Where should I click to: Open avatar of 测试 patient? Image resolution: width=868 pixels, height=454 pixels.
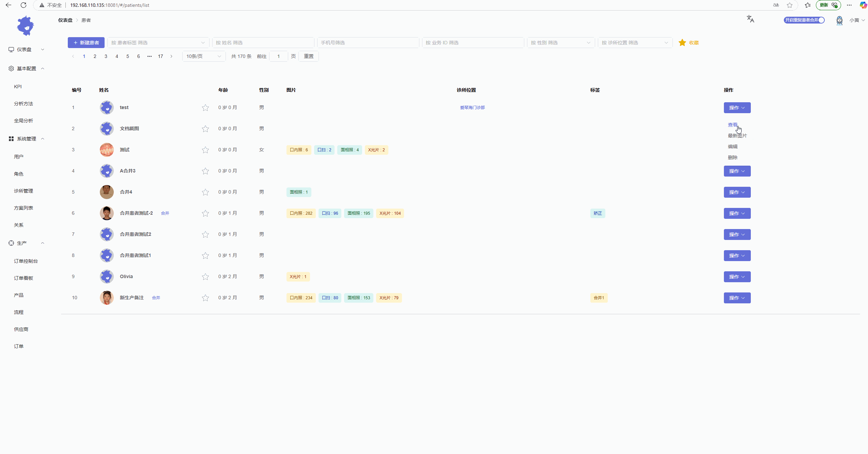click(107, 150)
